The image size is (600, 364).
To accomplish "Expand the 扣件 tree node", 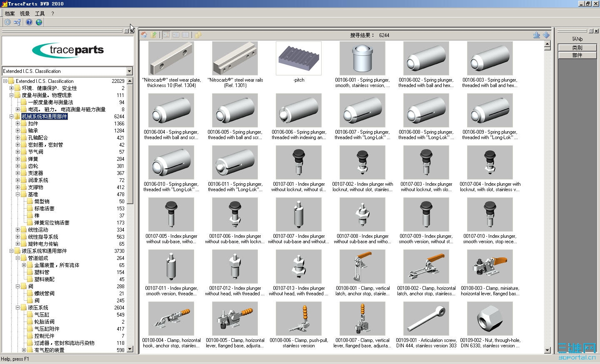I will pyautogui.click(x=18, y=124).
